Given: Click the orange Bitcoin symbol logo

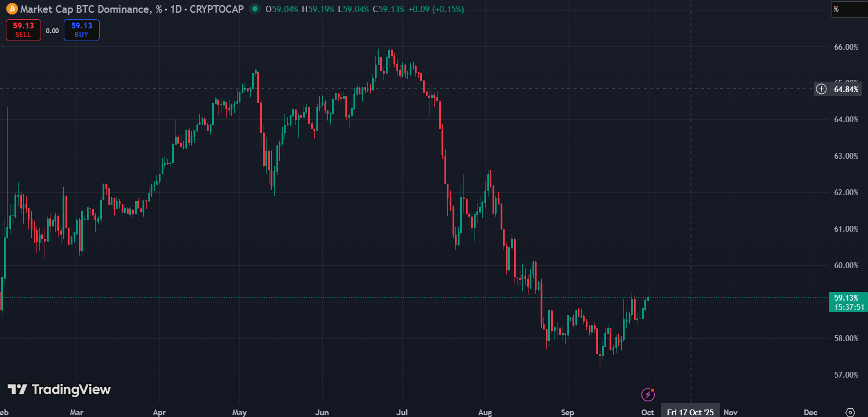Looking at the screenshot, I should [x=12, y=9].
